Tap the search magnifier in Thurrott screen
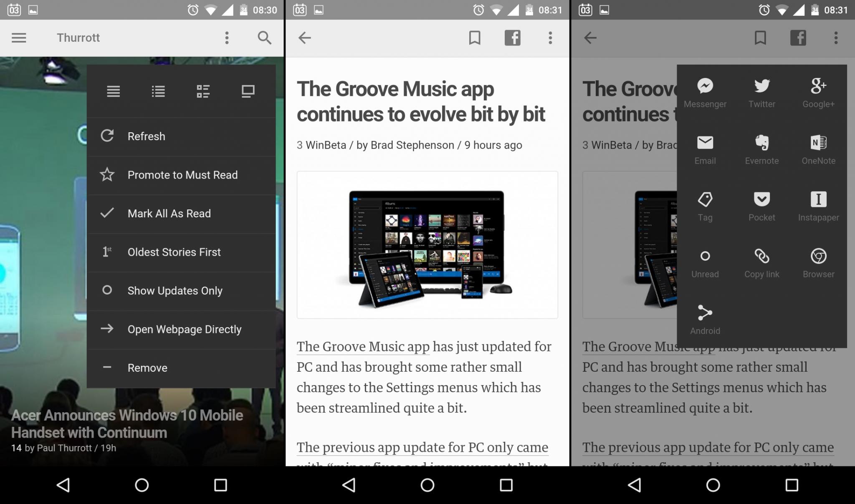 click(264, 38)
